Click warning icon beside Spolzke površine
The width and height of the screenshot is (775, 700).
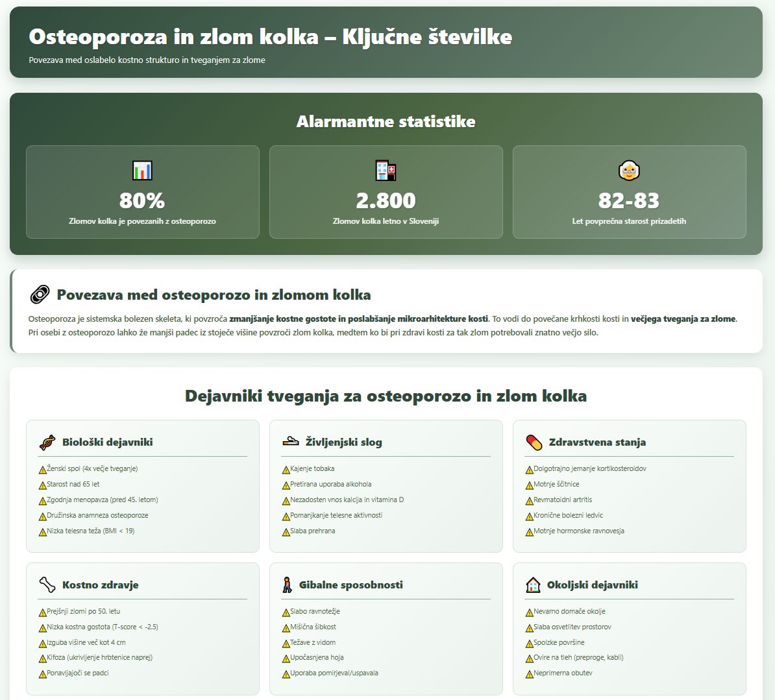530,643
